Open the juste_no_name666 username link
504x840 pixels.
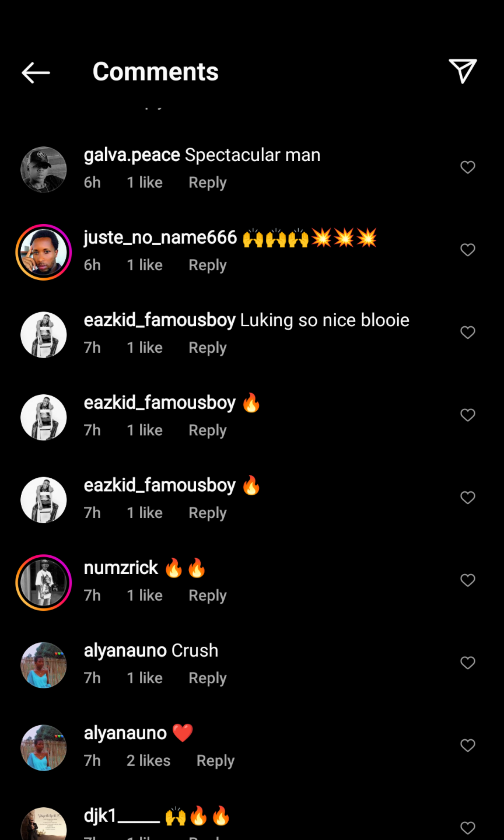(x=160, y=238)
